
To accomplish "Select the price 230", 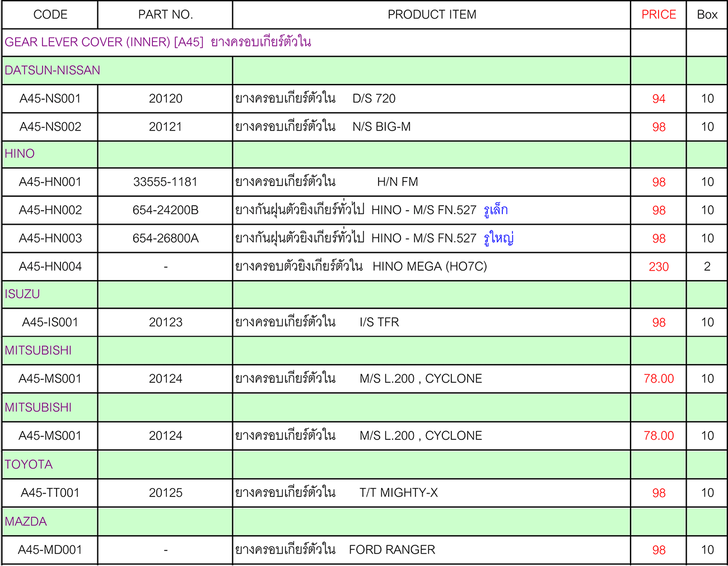I will [x=659, y=267].
